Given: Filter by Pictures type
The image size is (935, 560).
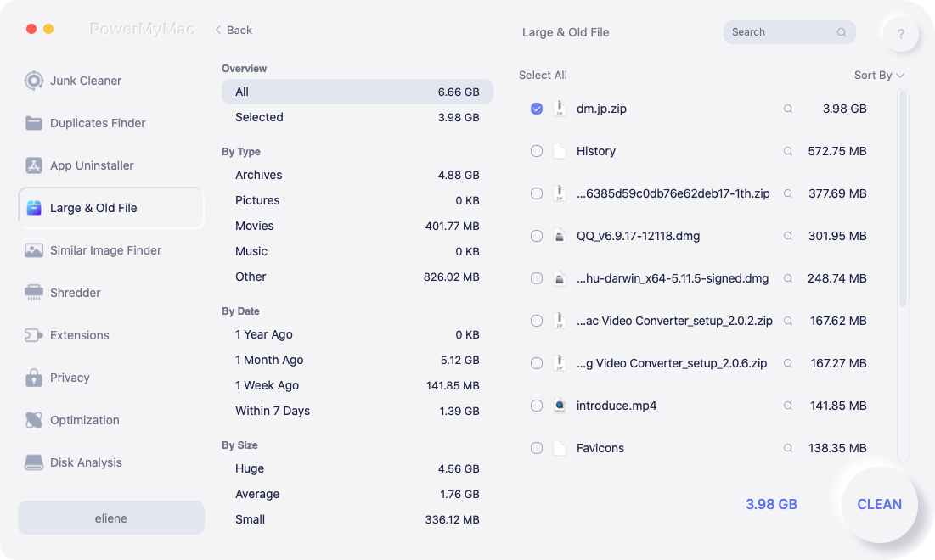Looking at the screenshot, I should [358, 200].
